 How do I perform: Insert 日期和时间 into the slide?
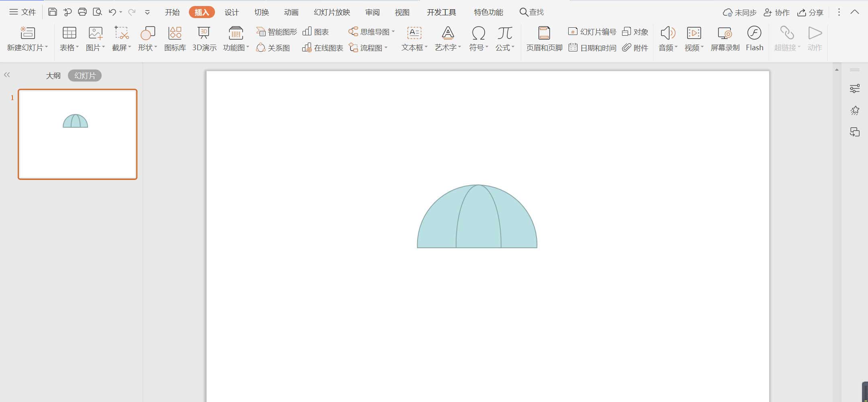[x=592, y=47]
